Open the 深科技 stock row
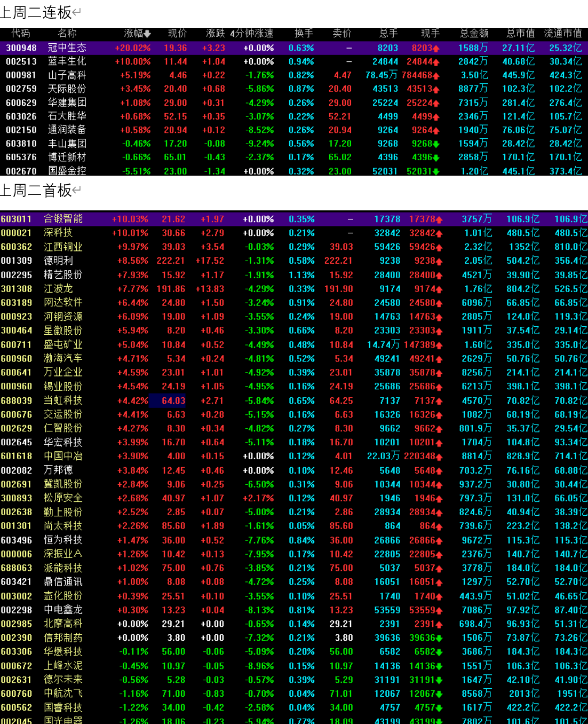The height and width of the screenshot is (724, 588). coord(58,233)
